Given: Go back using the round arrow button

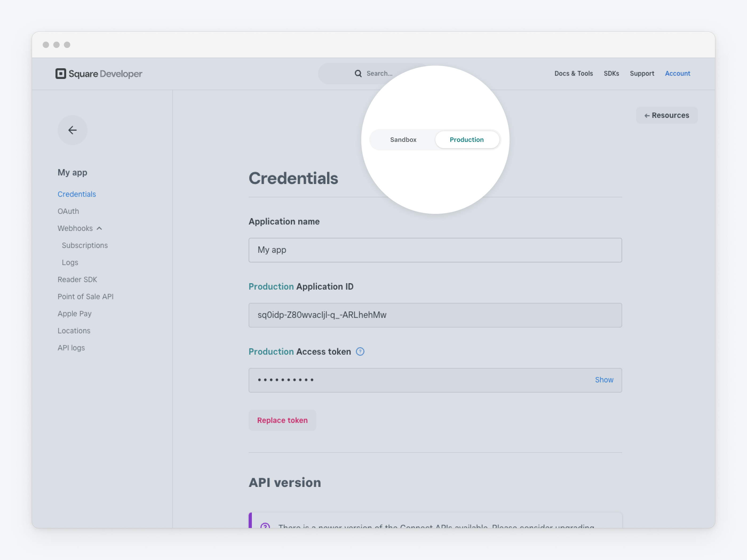Looking at the screenshot, I should pyautogui.click(x=72, y=130).
